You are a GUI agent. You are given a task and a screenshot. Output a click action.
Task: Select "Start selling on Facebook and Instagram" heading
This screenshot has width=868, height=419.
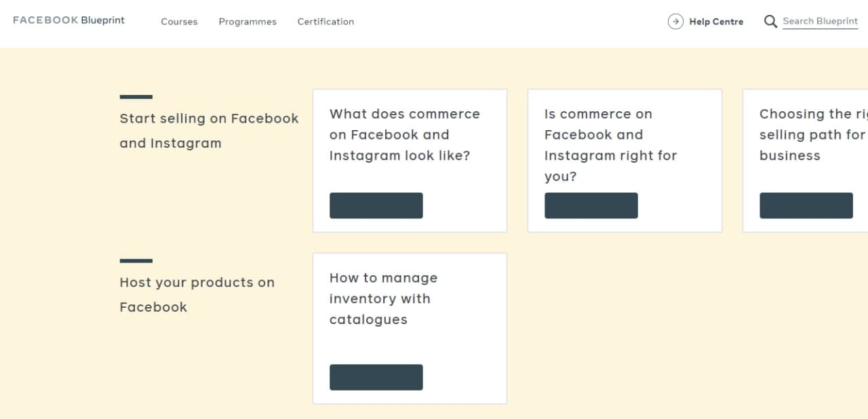[209, 130]
